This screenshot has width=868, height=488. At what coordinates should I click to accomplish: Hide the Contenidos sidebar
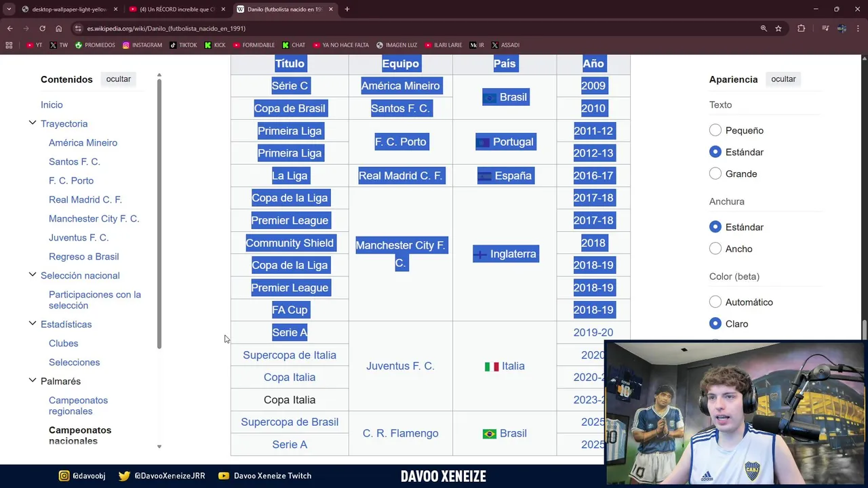point(118,79)
